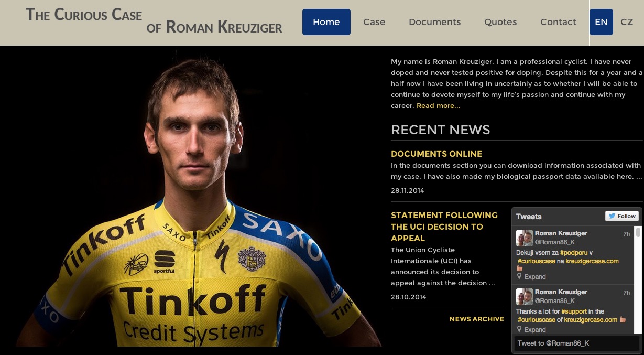Switch site language to CZ
Screen dimensions: 644x355
tap(627, 22)
